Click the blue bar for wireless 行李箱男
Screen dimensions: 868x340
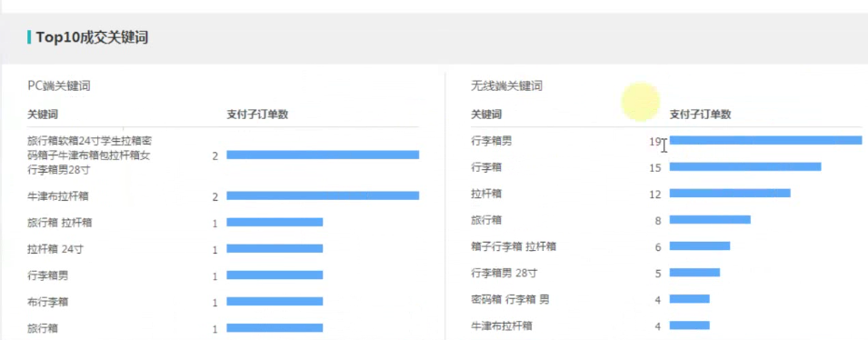765,140
